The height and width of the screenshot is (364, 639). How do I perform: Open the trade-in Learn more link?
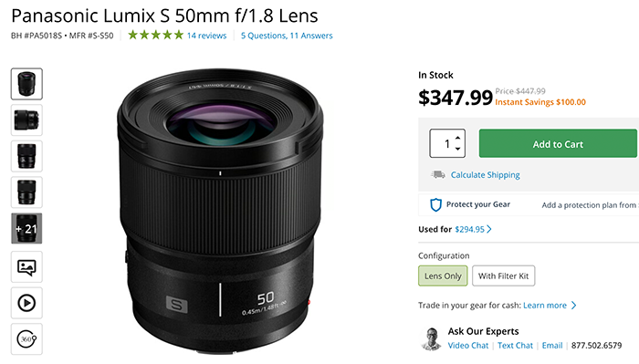pyautogui.click(x=545, y=306)
